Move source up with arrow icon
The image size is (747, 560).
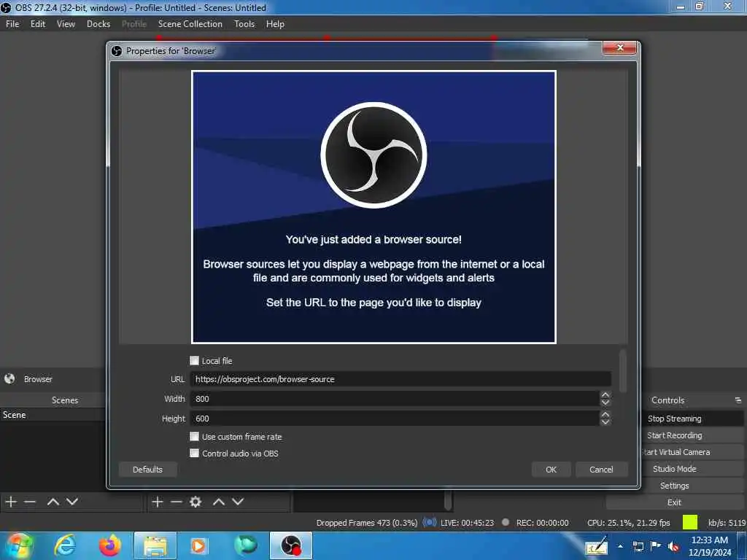(219, 502)
